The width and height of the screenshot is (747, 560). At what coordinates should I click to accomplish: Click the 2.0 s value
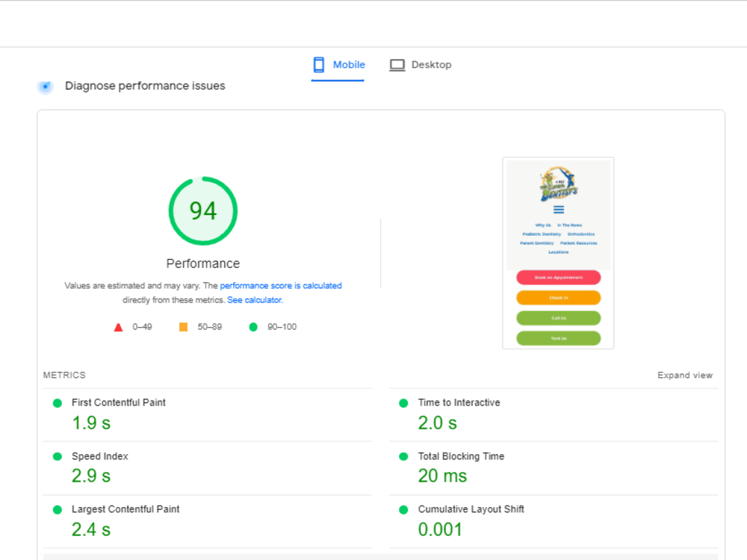click(x=437, y=423)
